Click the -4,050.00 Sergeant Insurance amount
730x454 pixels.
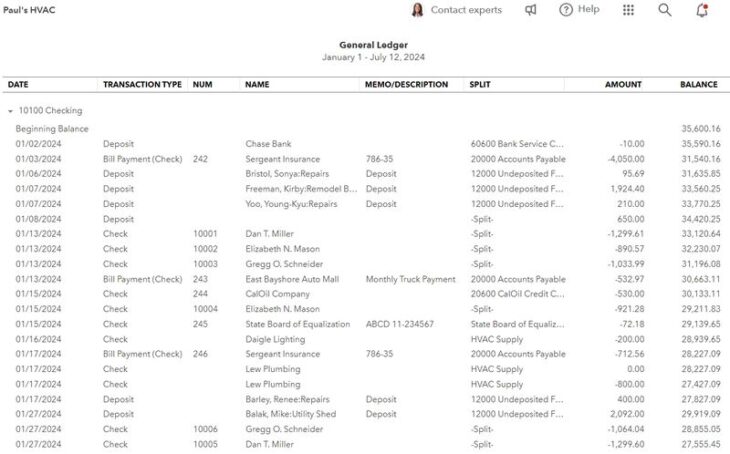(x=626, y=159)
